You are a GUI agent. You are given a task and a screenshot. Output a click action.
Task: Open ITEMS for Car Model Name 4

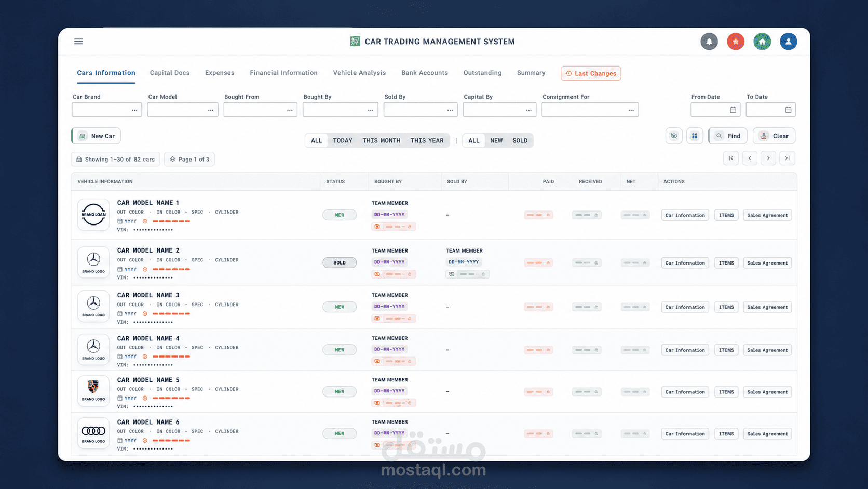(726, 350)
